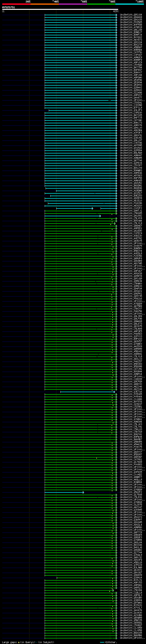146x644 pixels.
Task: Select label UniRef100_A9NUC9
Action: tap(131, 57)
